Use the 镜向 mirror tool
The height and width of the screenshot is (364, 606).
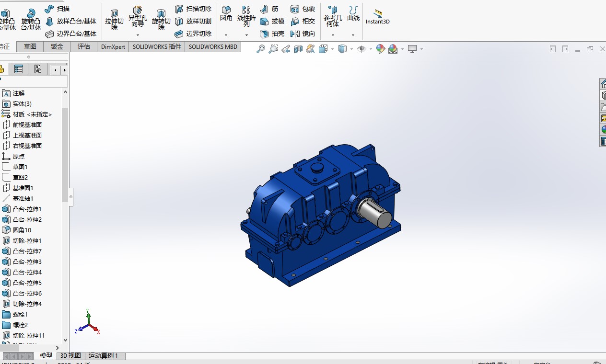click(303, 34)
